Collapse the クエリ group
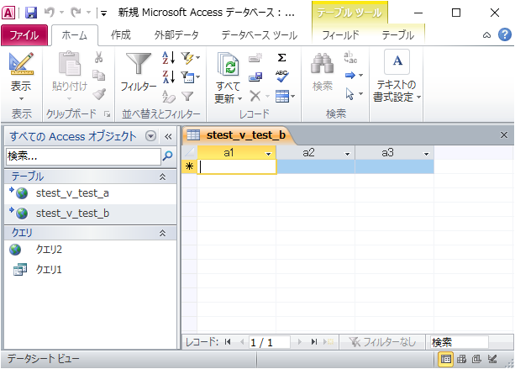 [x=162, y=233]
